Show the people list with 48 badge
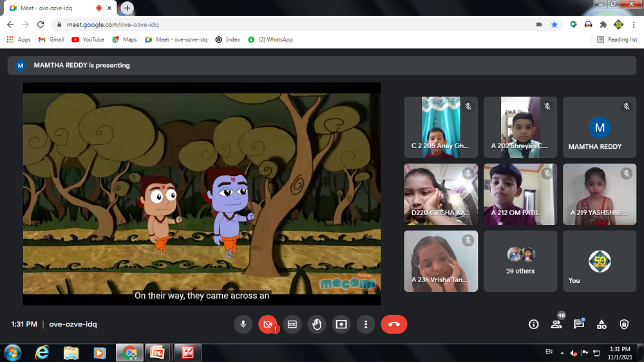Viewport: 644px width, 362px height. tap(556, 325)
